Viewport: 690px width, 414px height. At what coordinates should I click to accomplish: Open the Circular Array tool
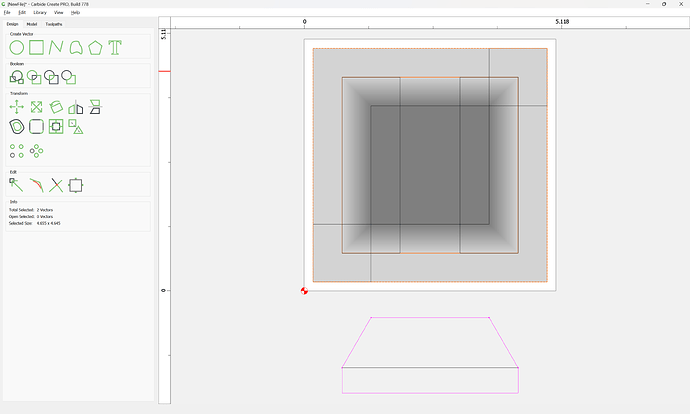coord(37,151)
